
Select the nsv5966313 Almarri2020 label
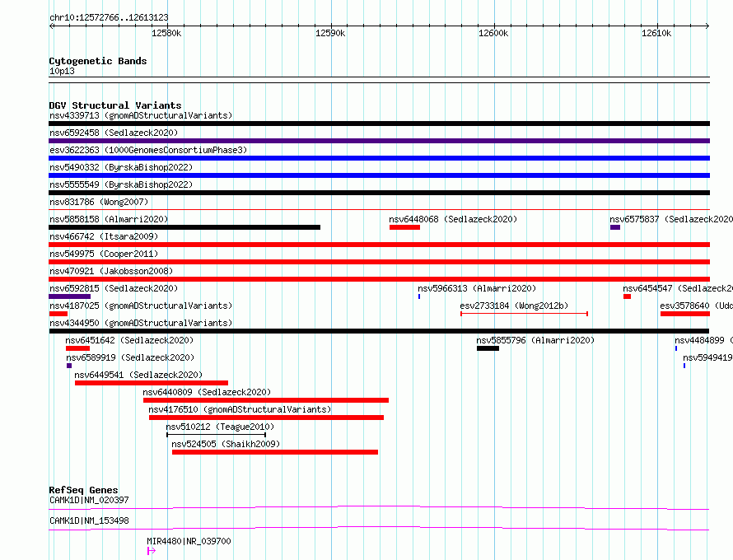tap(477, 288)
